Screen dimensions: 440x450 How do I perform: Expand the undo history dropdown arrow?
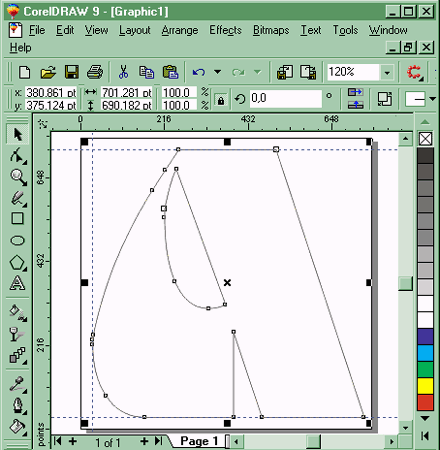point(218,72)
